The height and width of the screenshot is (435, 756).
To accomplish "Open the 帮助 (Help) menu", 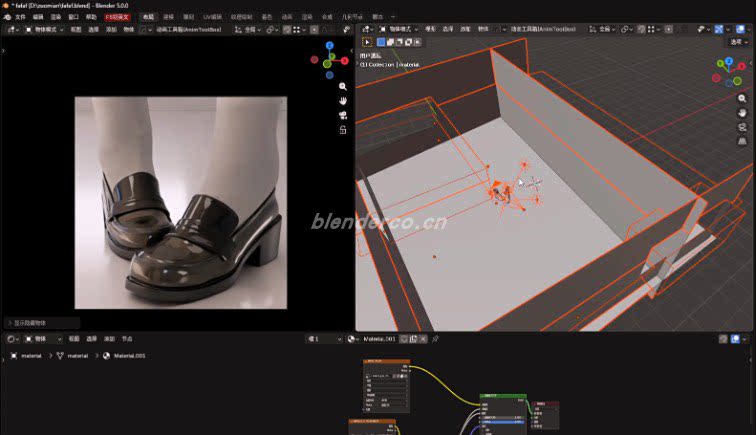I will pyautogui.click(x=91, y=17).
